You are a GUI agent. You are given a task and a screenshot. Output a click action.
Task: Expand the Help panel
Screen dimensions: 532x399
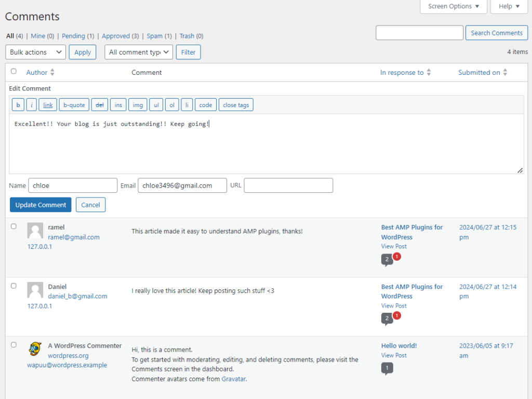pyautogui.click(x=509, y=6)
